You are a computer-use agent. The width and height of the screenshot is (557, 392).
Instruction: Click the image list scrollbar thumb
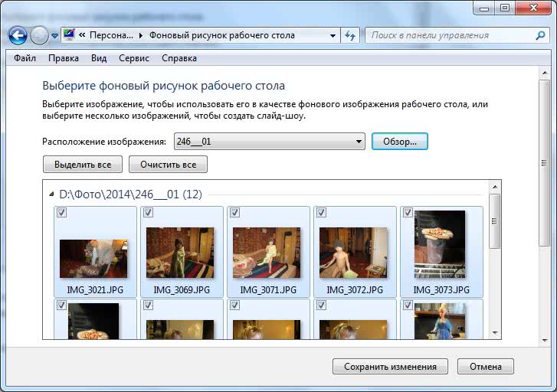[494, 221]
